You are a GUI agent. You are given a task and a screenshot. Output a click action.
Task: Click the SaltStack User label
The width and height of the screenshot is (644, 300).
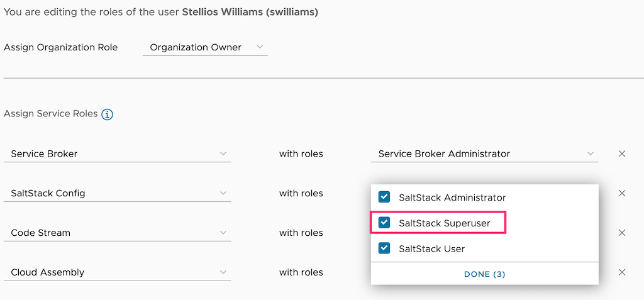[431, 248]
